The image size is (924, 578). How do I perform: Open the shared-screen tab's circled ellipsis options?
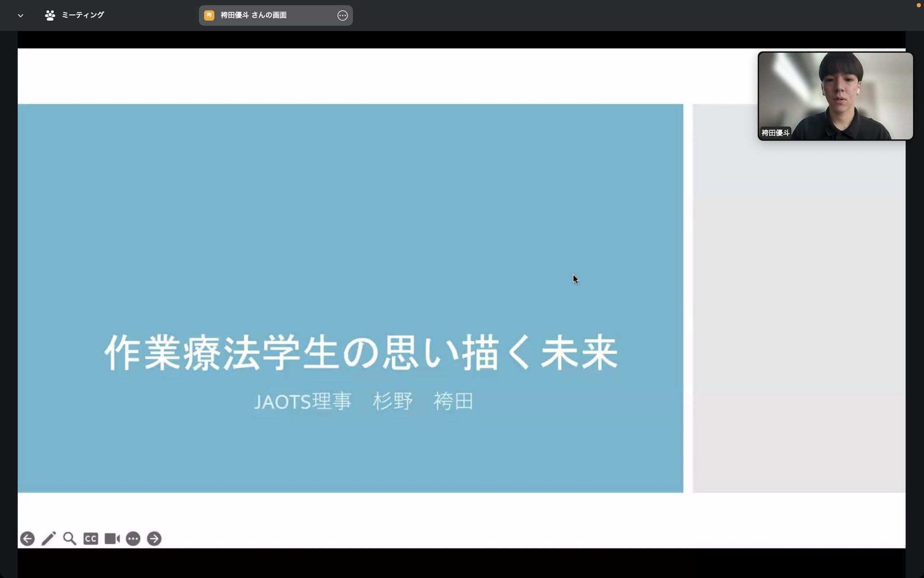(x=342, y=15)
